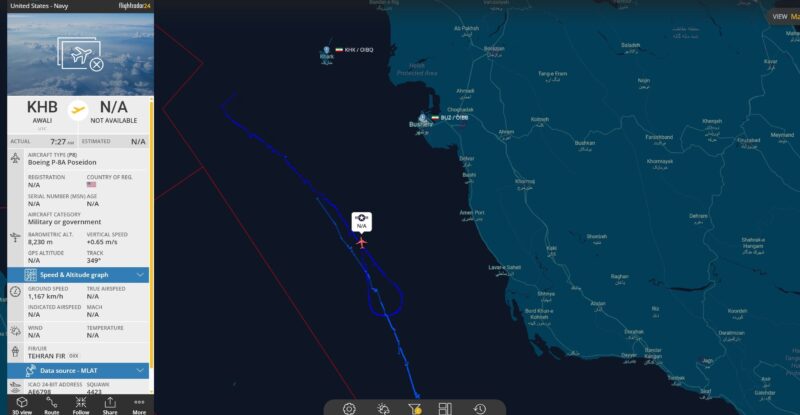Open the playback history icon
800x415 pixels.
(480, 408)
